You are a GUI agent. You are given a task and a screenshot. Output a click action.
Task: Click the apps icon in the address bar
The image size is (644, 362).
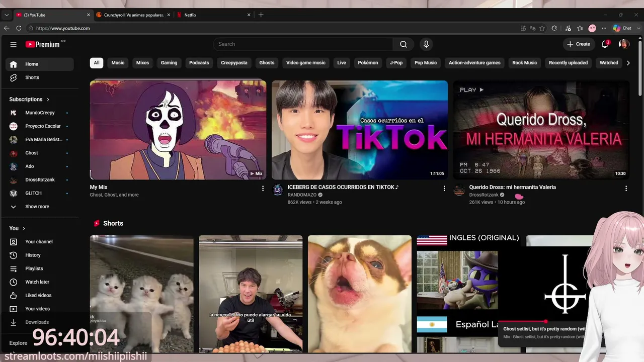pyautogui.click(x=523, y=28)
